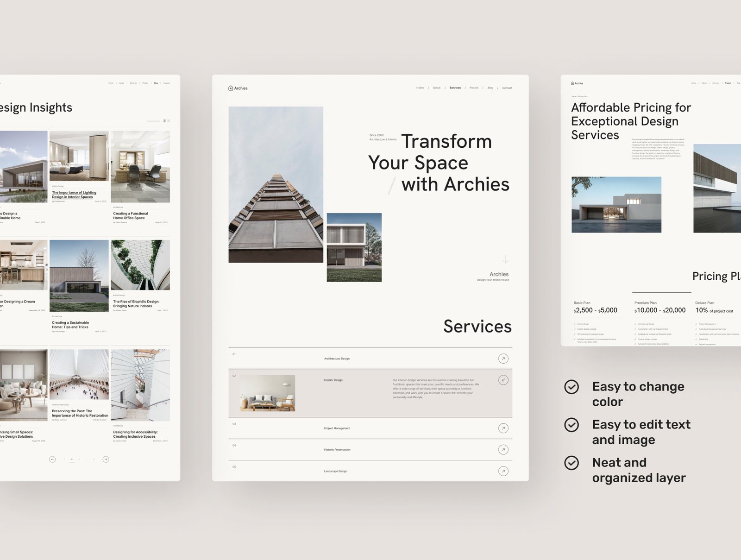Screen dimensions: 741x560
Task: Click the checkmark beside Easy to edit text
Action: [571, 425]
